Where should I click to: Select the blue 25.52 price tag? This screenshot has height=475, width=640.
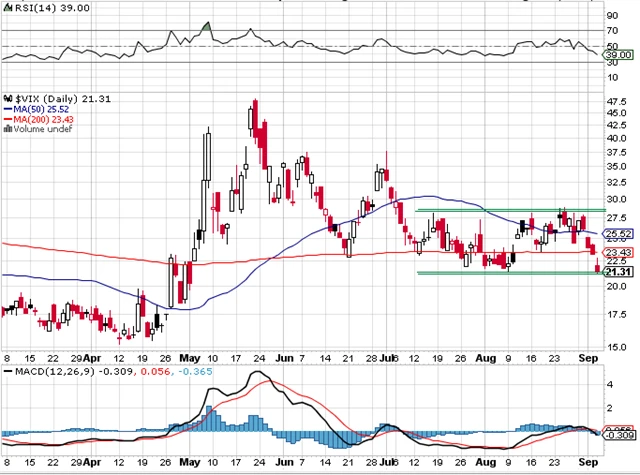[x=619, y=233]
